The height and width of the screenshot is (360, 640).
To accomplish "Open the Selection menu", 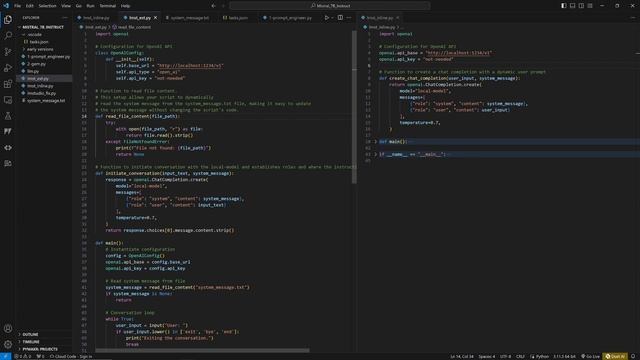I will click(x=47, y=6).
